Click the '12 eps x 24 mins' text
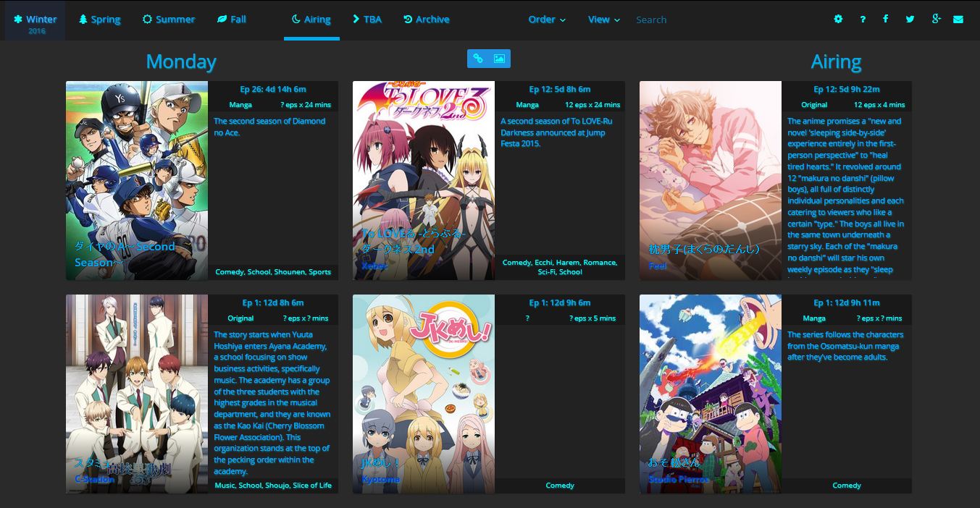Image resolution: width=980 pixels, height=508 pixels. 592,105
